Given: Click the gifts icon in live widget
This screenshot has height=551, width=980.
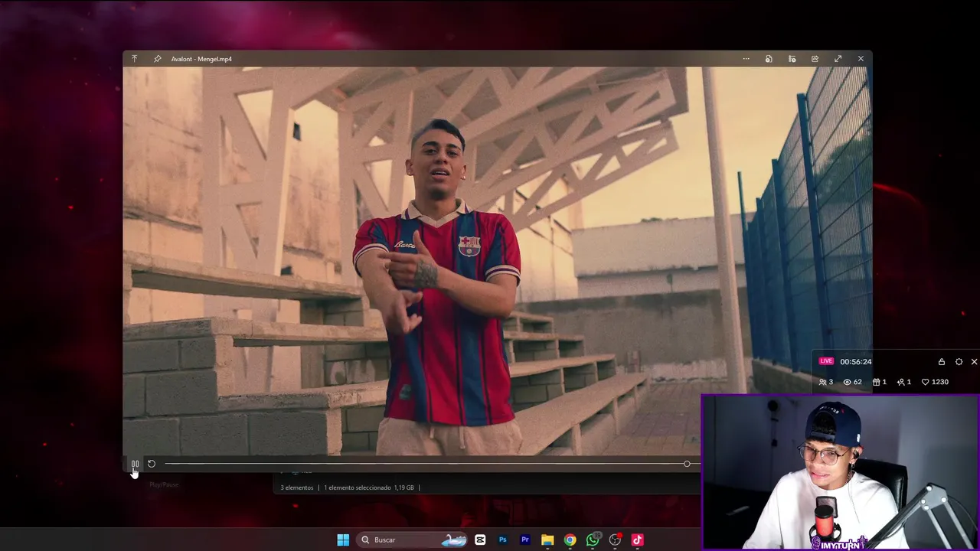Looking at the screenshot, I should coord(877,382).
